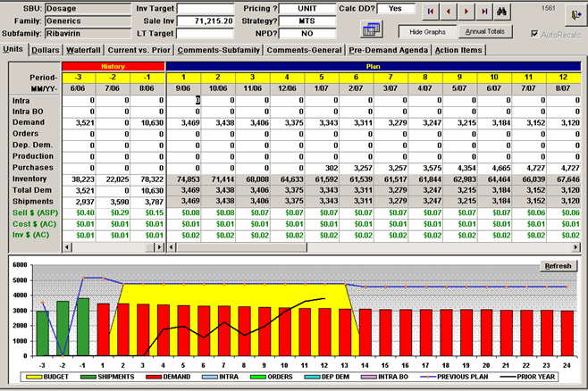
Task: Open the calculator grid icon
Action: 371,29
